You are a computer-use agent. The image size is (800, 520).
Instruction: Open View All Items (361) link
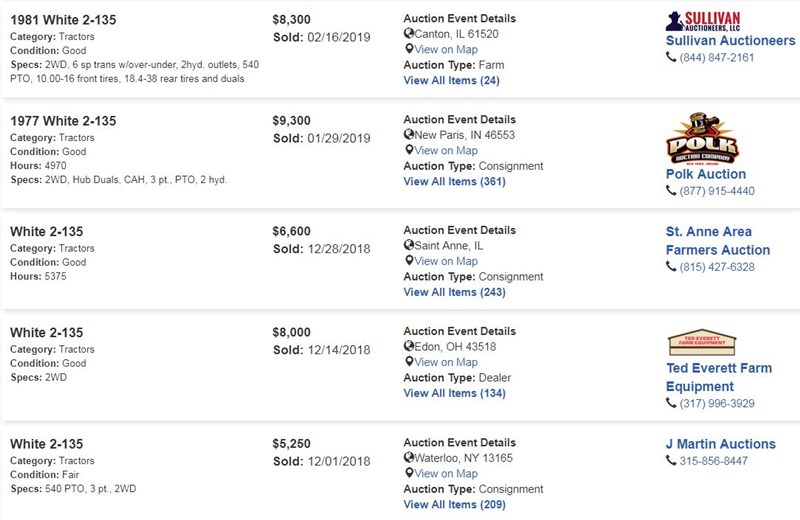click(455, 182)
